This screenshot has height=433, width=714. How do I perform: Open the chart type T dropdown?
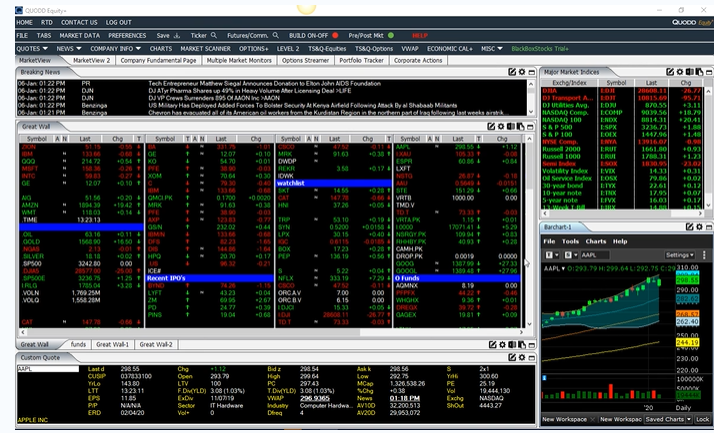(552, 255)
